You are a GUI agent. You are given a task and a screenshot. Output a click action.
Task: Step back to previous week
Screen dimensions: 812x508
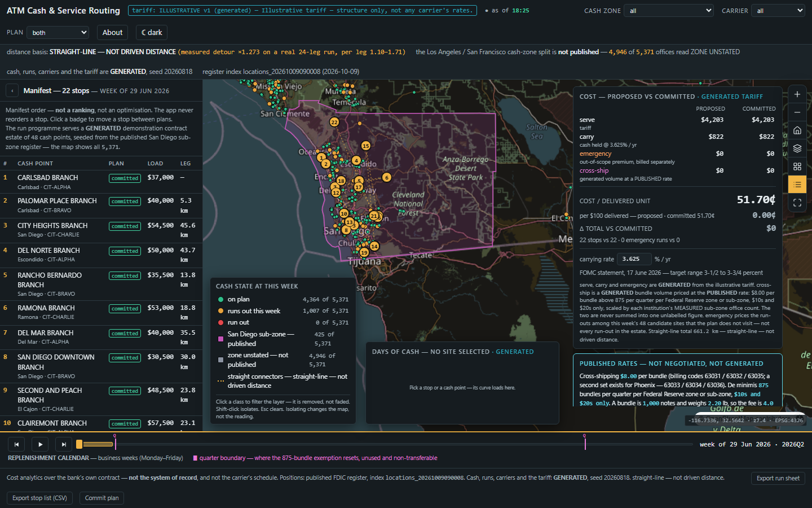pyautogui.click(x=17, y=444)
